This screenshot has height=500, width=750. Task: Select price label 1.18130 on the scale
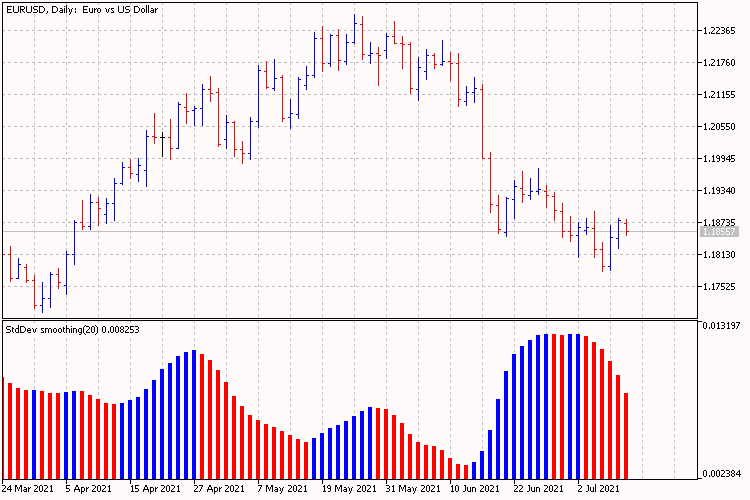point(719,255)
